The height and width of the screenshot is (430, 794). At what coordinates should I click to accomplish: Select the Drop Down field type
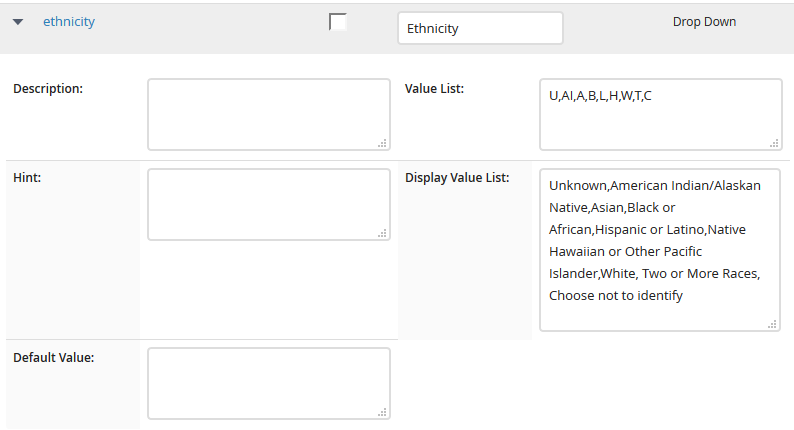point(704,22)
